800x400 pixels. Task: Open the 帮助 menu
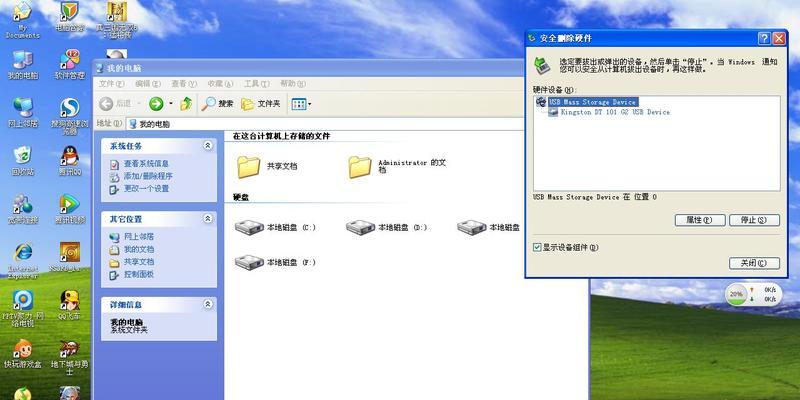[x=292, y=84]
